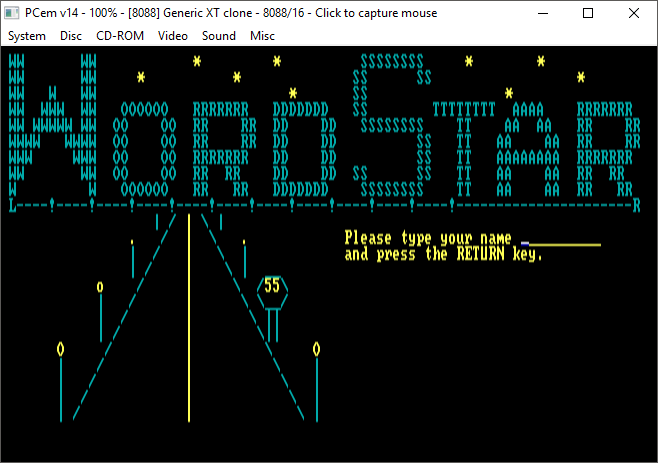This screenshot has width=658, height=463.
Task: Click the 'Please type your name' text
Action: (428, 238)
